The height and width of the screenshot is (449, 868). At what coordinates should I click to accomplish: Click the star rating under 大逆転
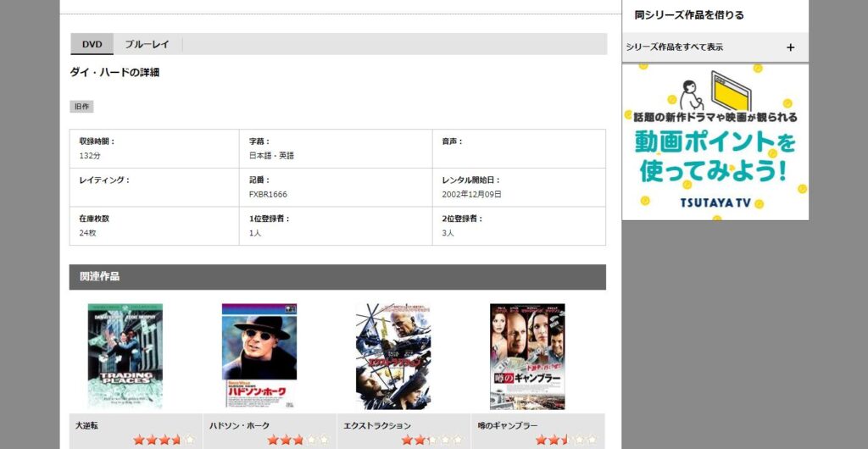click(x=164, y=440)
